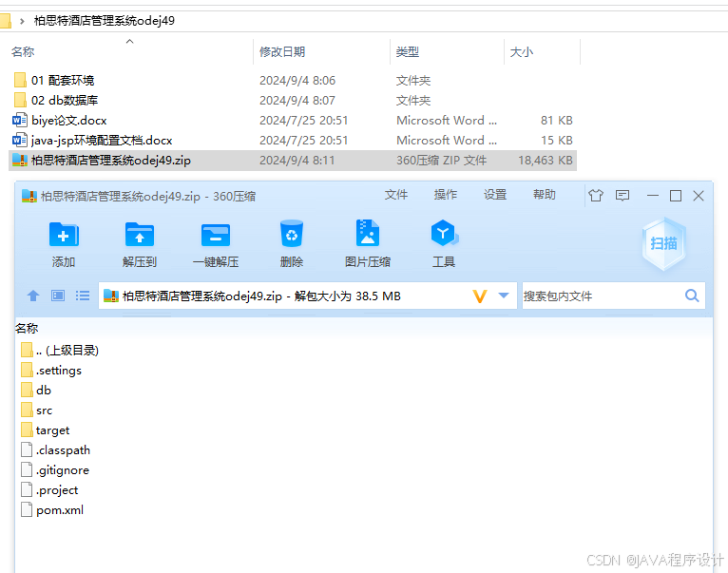
Task: Switch to list view mode in 360压缩
Action: (x=83, y=296)
